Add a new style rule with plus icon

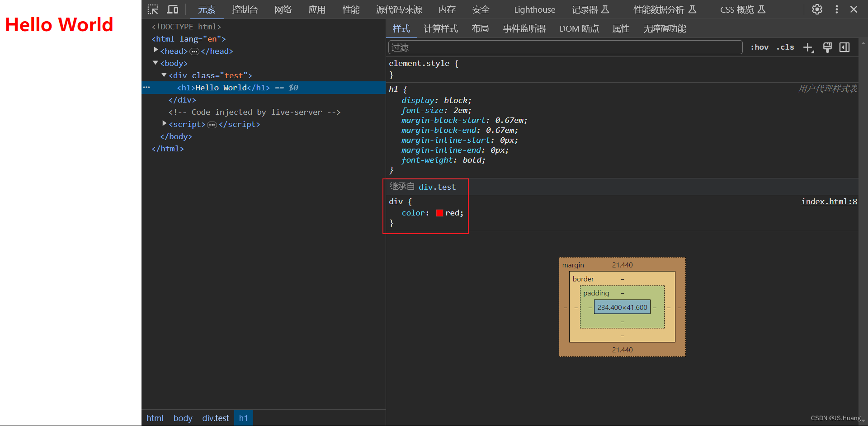point(808,47)
